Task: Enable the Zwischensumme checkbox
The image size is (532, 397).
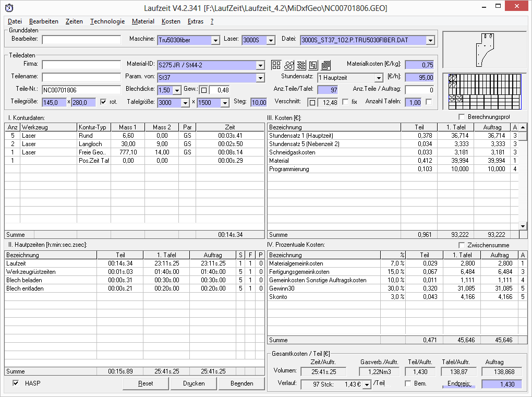Action: (462, 245)
